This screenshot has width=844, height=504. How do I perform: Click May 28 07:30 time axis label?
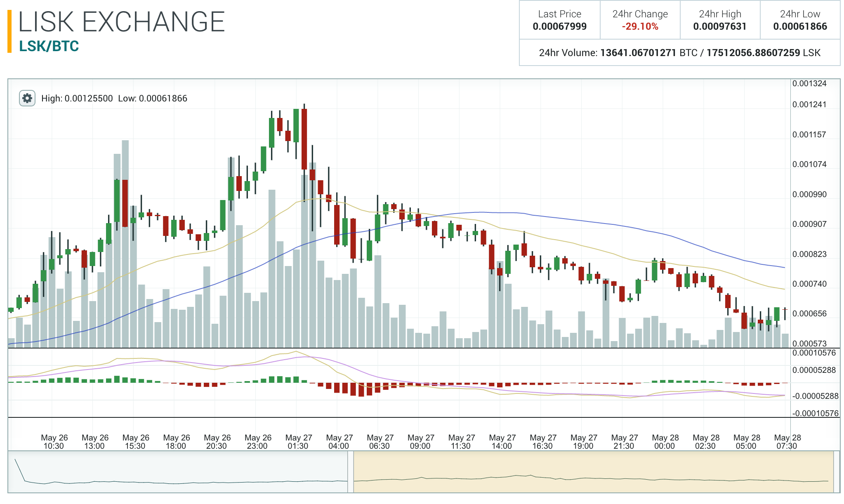(787, 442)
